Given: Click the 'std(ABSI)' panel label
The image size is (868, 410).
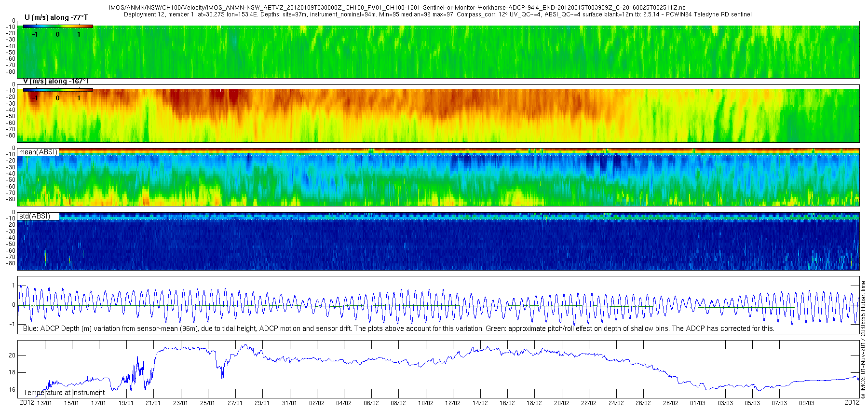Looking at the screenshot, I should [x=35, y=216].
